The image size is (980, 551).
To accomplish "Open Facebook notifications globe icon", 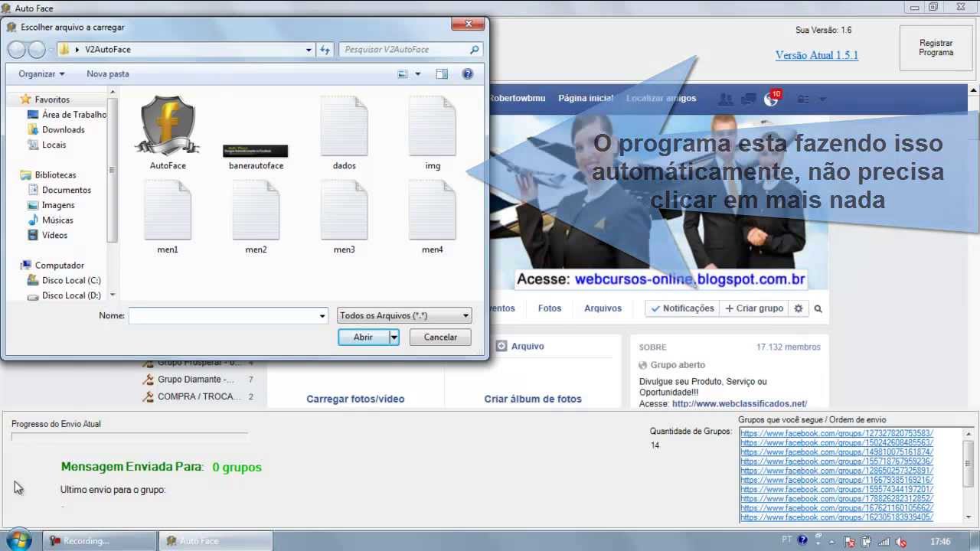I will [771, 99].
